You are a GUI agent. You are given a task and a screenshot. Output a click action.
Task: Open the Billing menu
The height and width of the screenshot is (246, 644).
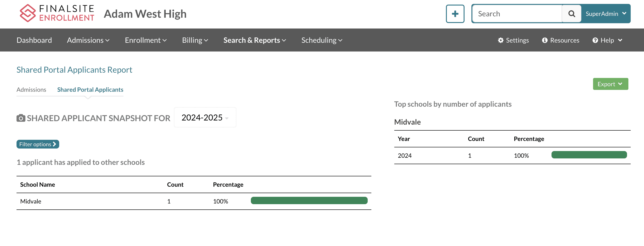(195, 40)
